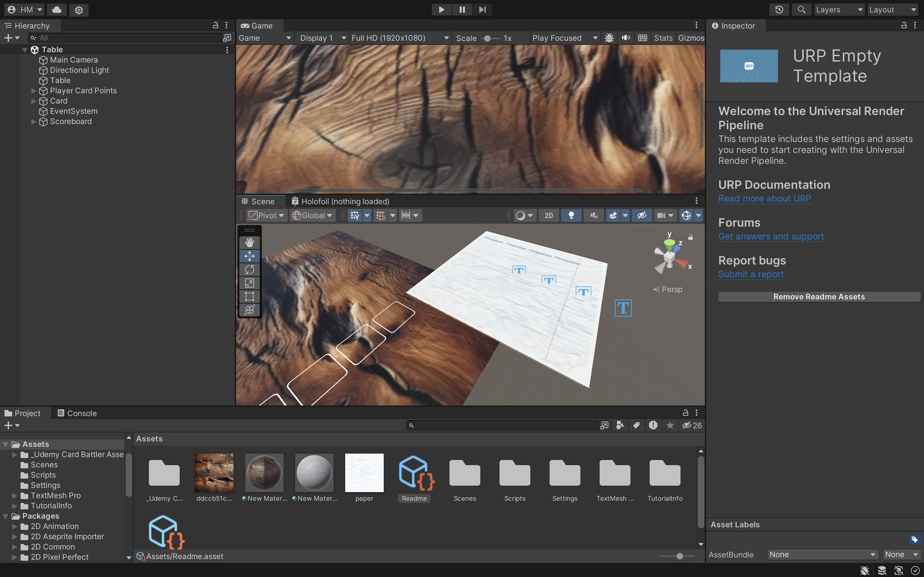The height and width of the screenshot is (577, 924).
Task: Open Read more about URP link
Action: [x=765, y=198]
